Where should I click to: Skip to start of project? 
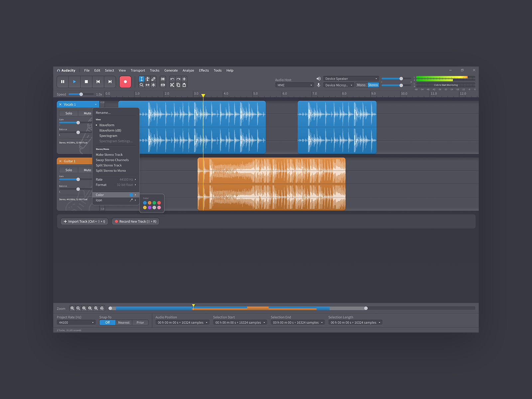(98, 82)
